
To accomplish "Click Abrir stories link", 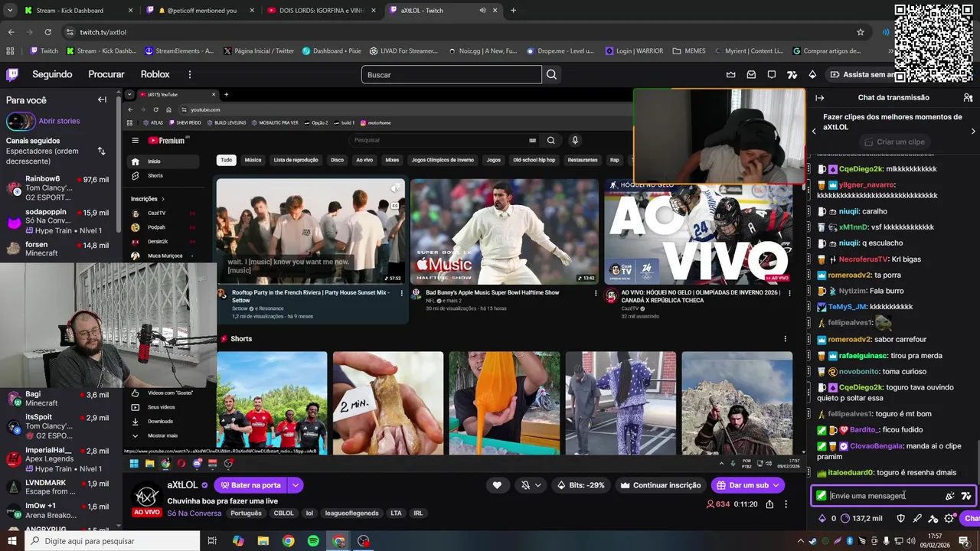I will [x=59, y=121].
